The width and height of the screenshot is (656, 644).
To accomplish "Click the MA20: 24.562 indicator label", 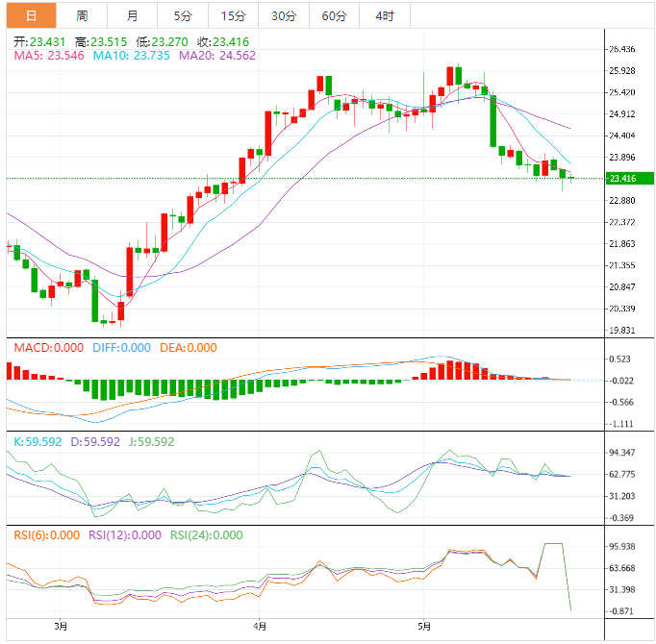I will click(x=217, y=56).
